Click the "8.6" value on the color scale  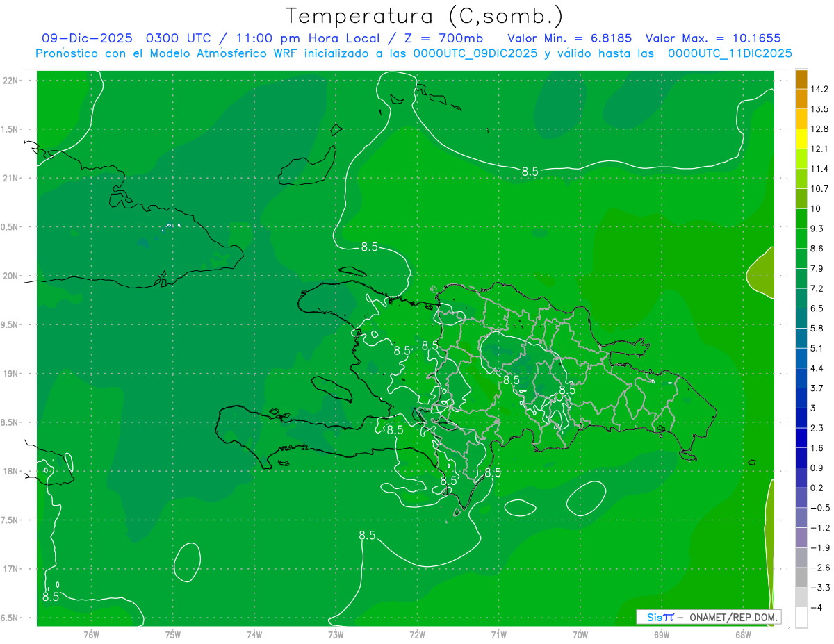point(817,248)
